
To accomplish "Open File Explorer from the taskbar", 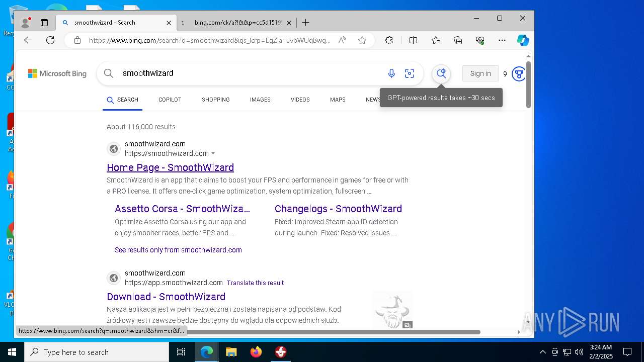I will click(231, 352).
